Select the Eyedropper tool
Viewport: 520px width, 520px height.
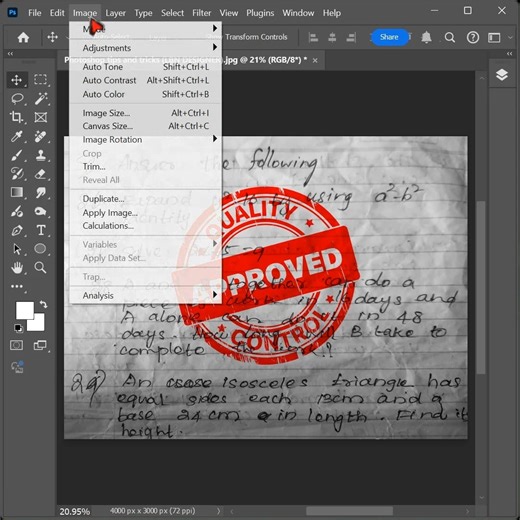pyautogui.click(x=16, y=136)
